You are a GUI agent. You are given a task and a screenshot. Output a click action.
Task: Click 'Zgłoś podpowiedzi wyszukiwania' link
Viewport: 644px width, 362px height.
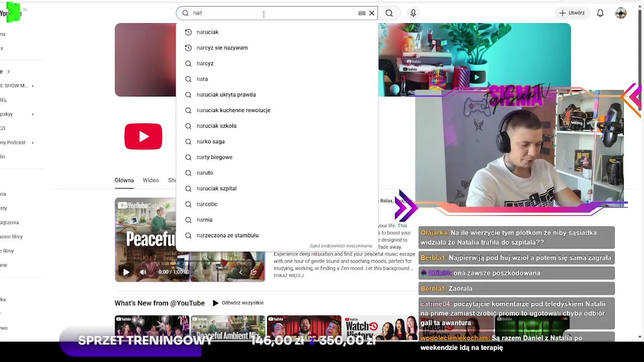pyautogui.click(x=341, y=246)
